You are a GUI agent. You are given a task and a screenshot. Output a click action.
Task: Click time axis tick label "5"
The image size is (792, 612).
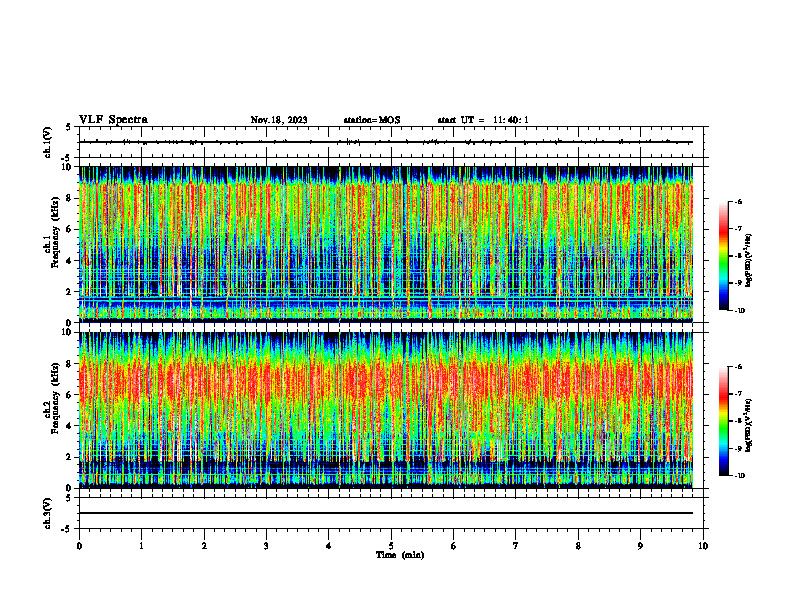tap(391, 546)
